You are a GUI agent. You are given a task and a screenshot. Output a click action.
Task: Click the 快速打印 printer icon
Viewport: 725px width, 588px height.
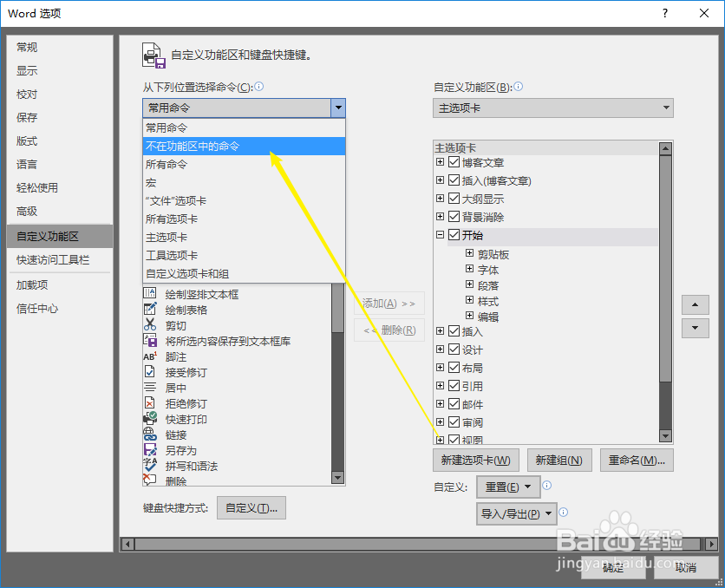[150, 418]
